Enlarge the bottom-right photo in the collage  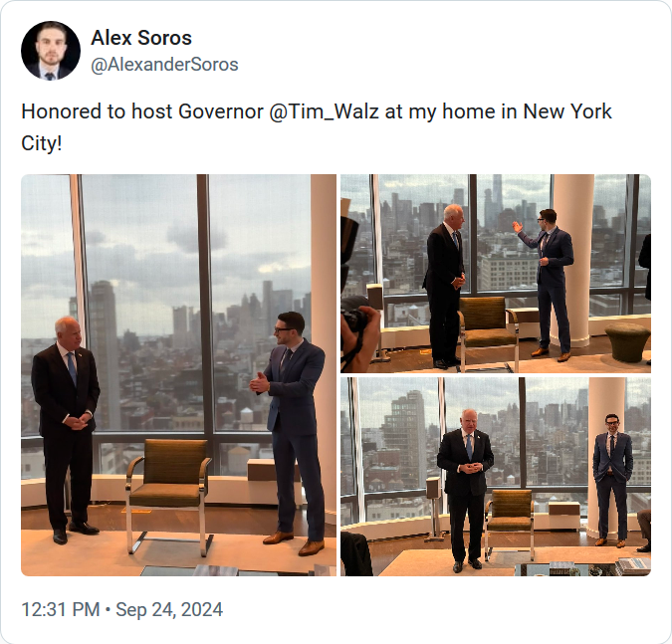pyautogui.click(x=496, y=477)
